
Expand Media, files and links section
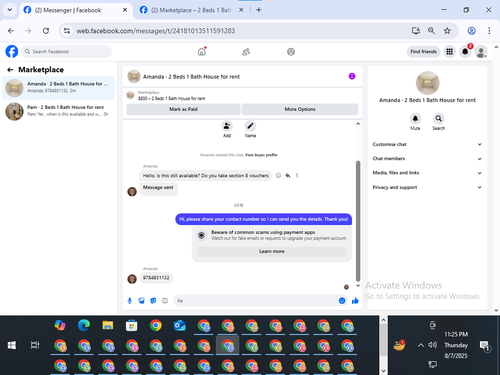[x=427, y=173]
